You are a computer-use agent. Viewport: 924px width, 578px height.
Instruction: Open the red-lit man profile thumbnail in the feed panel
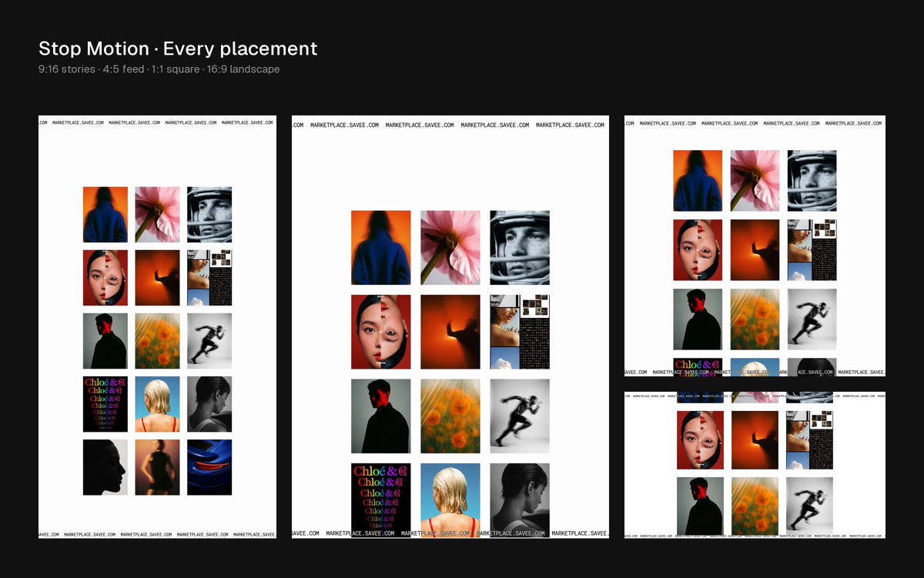click(x=381, y=416)
